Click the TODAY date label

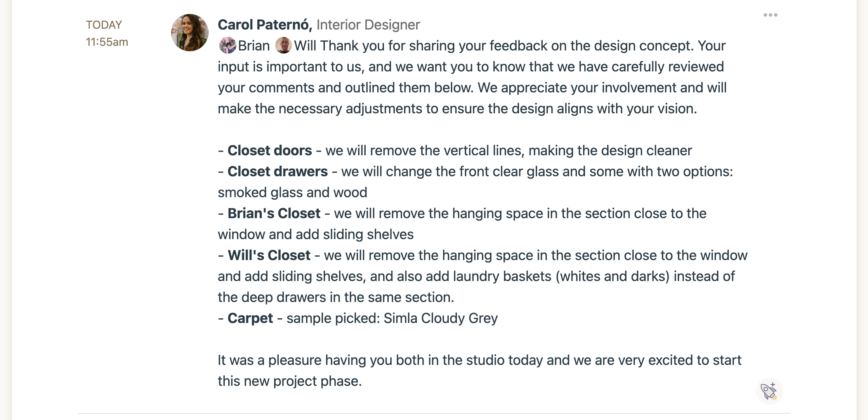coord(104,25)
